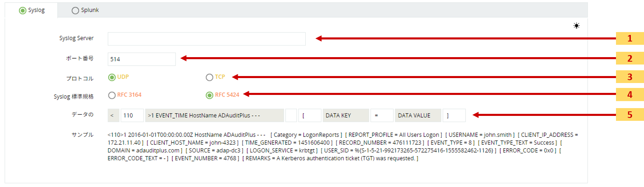The image size is (644, 187).
Task: Click the yellow callout label numbered 5
Action: pos(629,115)
